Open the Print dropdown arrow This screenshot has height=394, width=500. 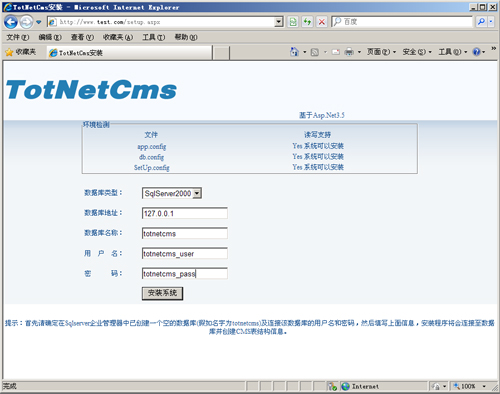[359, 52]
